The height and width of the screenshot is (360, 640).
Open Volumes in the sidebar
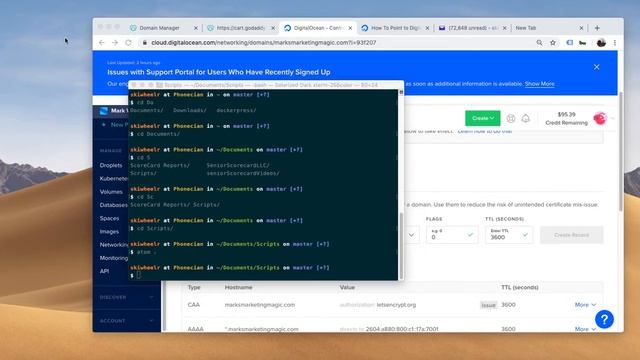[111, 192]
